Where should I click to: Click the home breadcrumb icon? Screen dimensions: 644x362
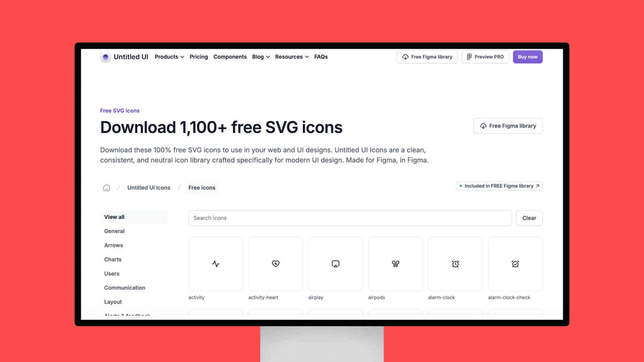[x=107, y=187]
